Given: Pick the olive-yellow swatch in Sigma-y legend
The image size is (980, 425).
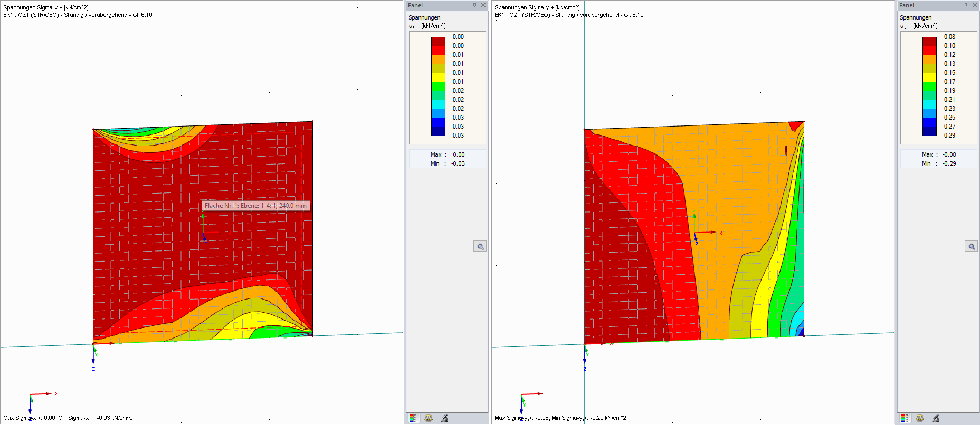Looking at the screenshot, I should point(929,69).
